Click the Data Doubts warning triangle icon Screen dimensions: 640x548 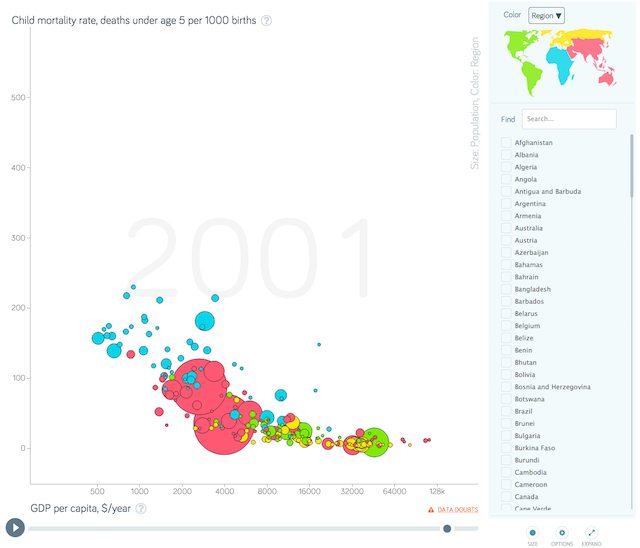(x=431, y=510)
